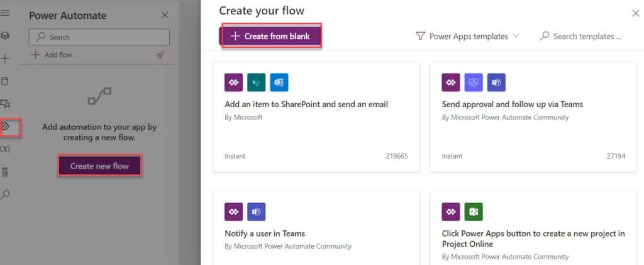
Task: Click Power Apps icon on SharePoint email card
Action: point(234,82)
